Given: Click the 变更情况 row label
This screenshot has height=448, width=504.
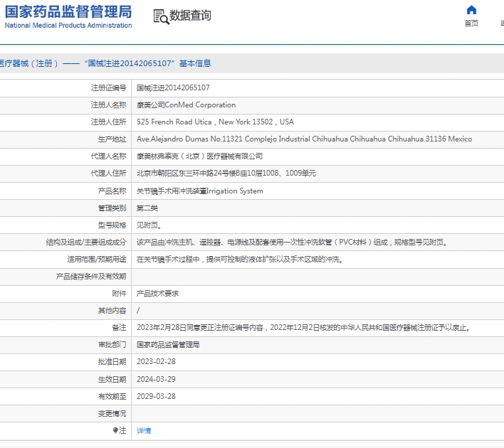Looking at the screenshot, I should pos(112,414).
